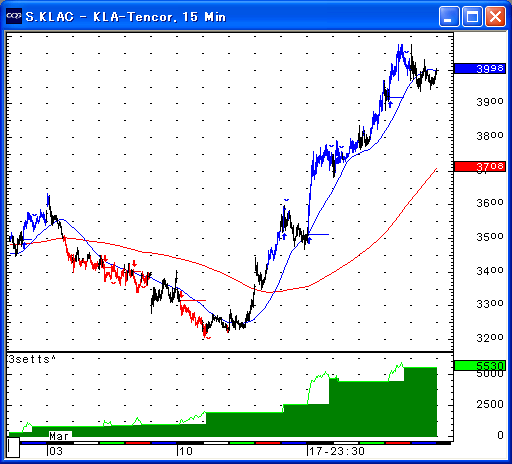512x464 pixels.
Task: Close the S.KLAC chart window
Action: 495,16
